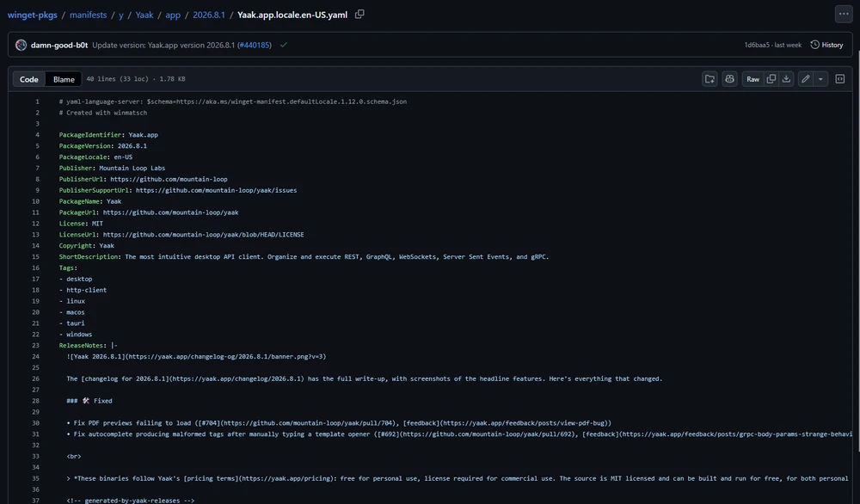This screenshot has height=504, width=860.
Task: Open the 2026.8.1 folder breadcrumb
Action: point(209,15)
